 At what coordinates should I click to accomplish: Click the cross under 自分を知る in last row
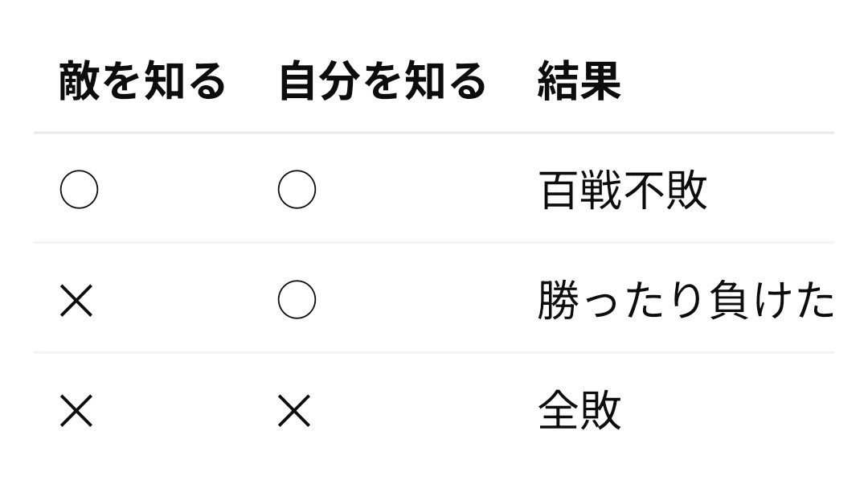tap(294, 412)
